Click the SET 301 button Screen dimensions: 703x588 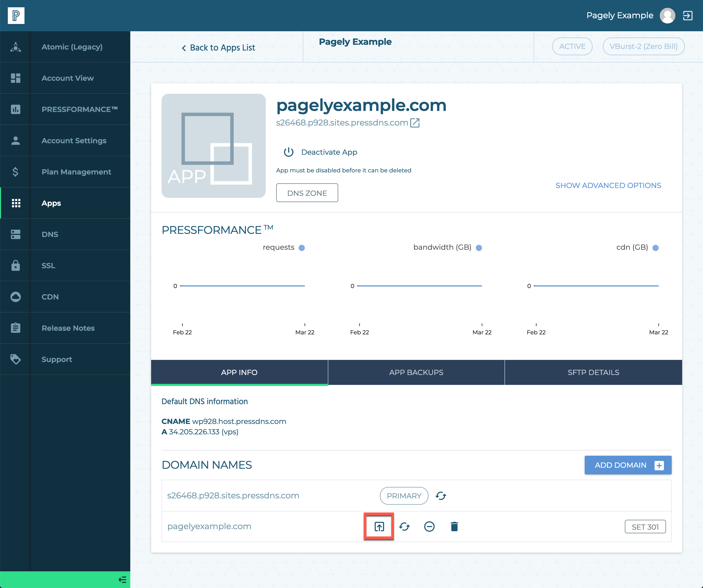click(x=645, y=527)
